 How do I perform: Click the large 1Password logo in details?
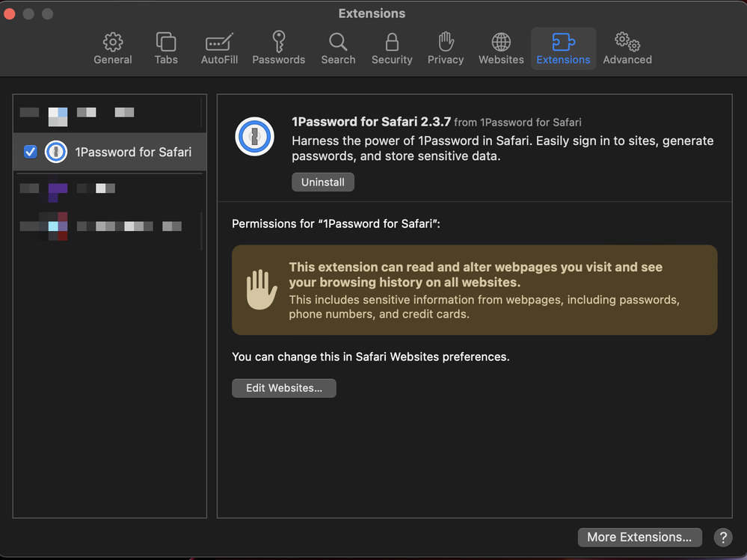pos(254,137)
